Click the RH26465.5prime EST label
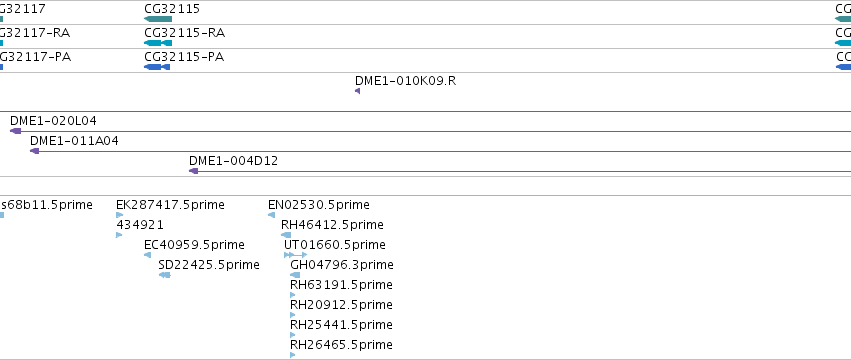This screenshot has width=851, height=360. point(341,345)
